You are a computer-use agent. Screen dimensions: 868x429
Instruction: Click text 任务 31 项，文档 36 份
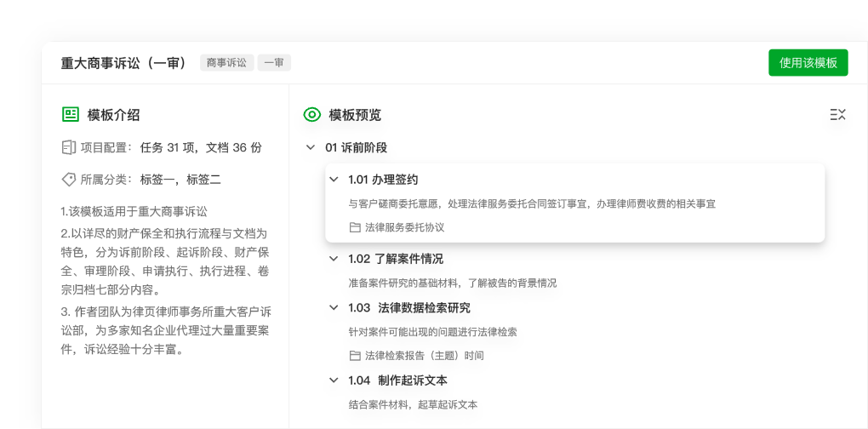tap(201, 148)
